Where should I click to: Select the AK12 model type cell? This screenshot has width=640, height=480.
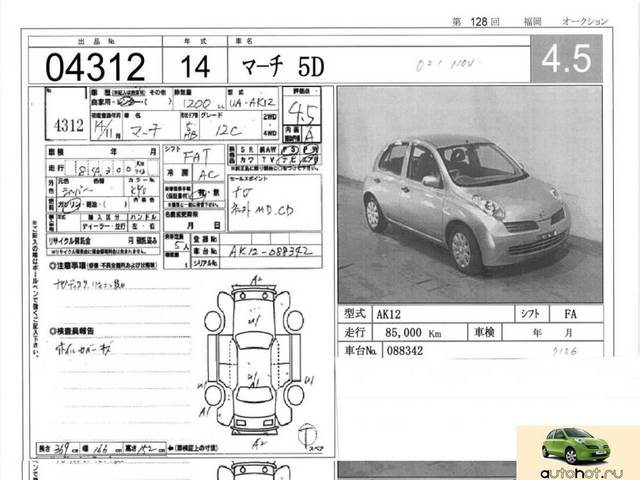[x=443, y=314]
